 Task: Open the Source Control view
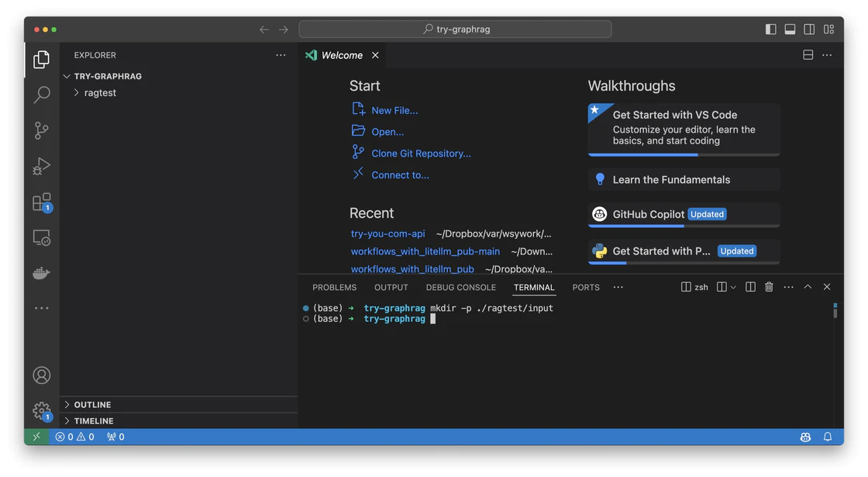(x=42, y=131)
